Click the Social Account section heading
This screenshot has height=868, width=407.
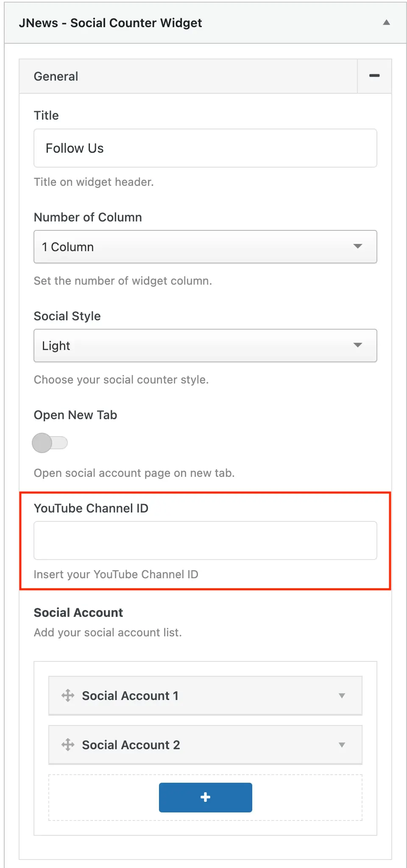tap(78, 613)
